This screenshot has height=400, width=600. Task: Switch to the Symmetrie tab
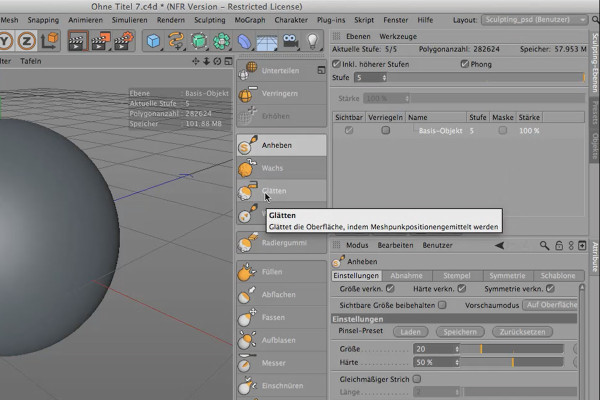507,276
